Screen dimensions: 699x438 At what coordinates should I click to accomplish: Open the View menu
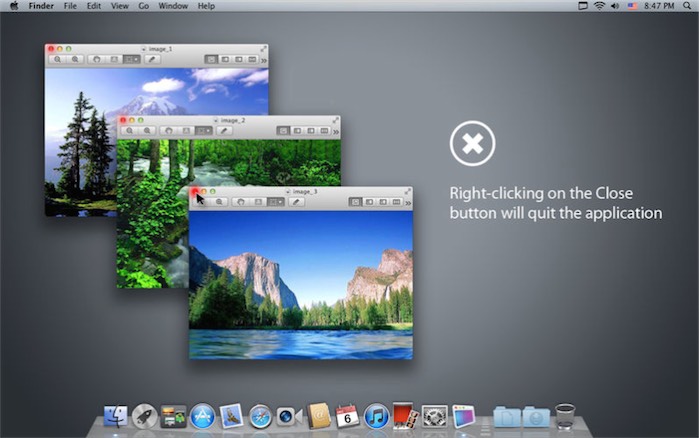[x=119, y=6]
